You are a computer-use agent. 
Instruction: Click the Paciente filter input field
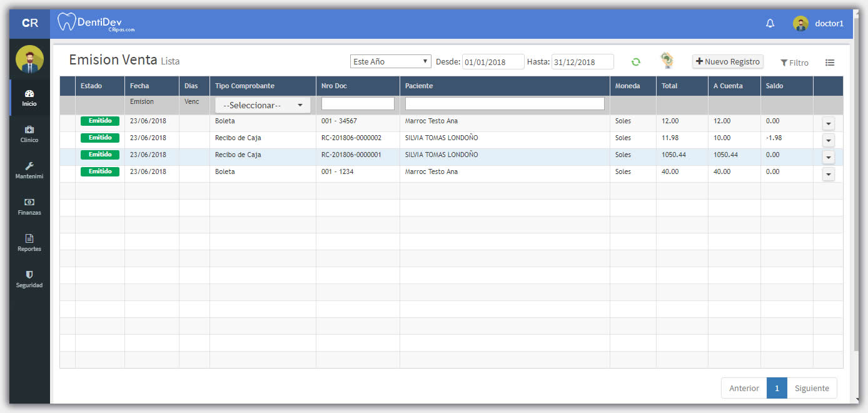505,104
